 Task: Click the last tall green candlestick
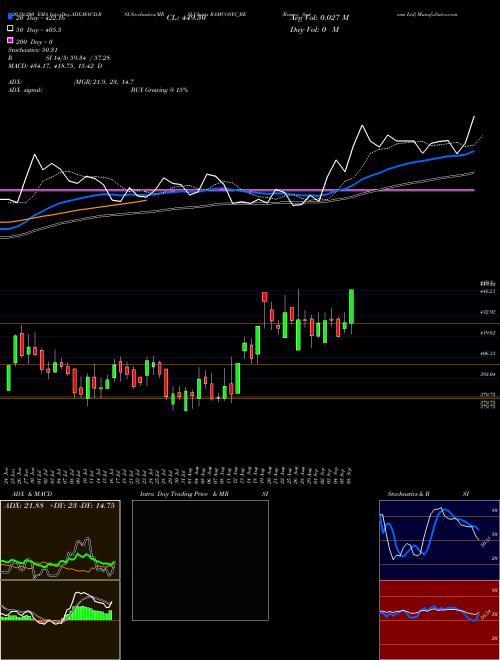[351, 307]
